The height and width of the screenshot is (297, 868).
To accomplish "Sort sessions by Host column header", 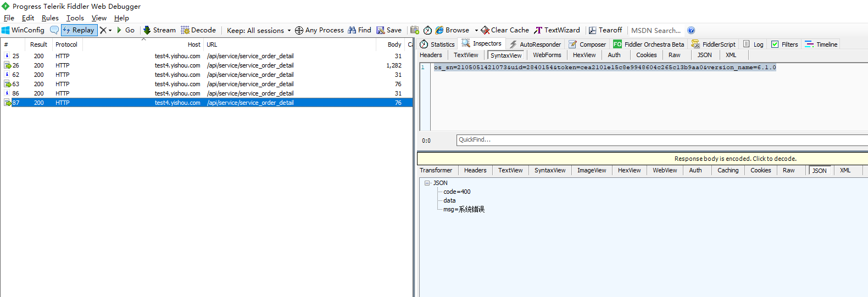I will click(143, 44).
